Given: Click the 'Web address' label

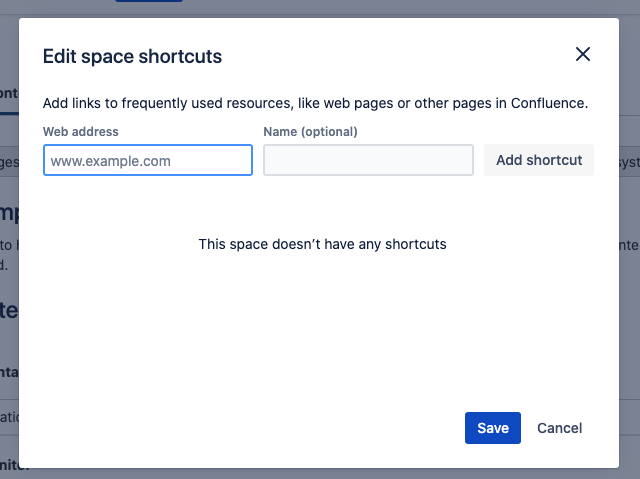Looking at the screenshot, I should coord(81,131).
